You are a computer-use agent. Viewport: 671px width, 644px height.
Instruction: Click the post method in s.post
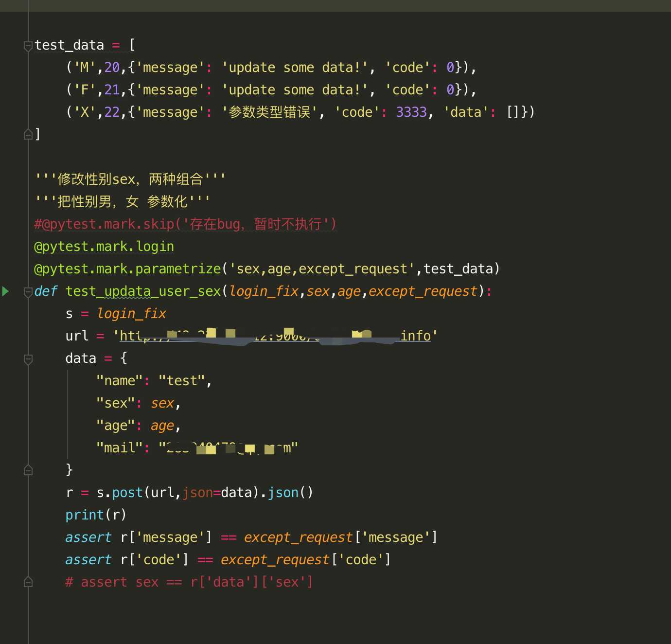point(127,493)
